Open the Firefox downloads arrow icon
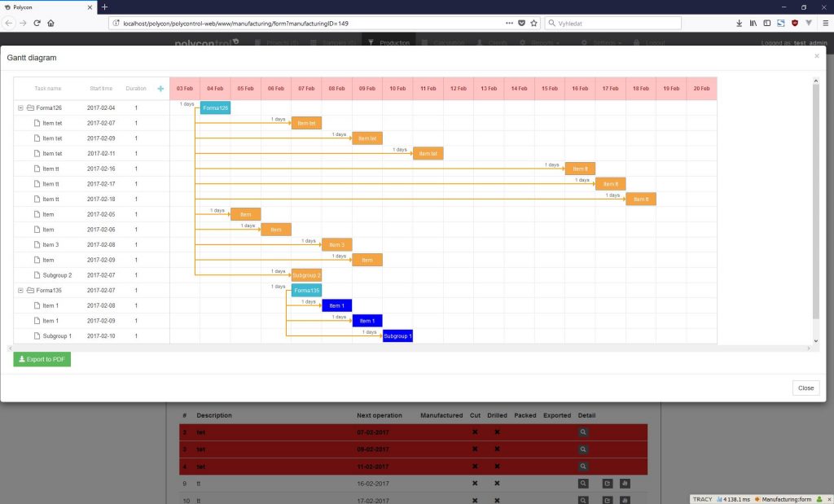The height and width of the screenshot is (504, 834). [739, 23]
